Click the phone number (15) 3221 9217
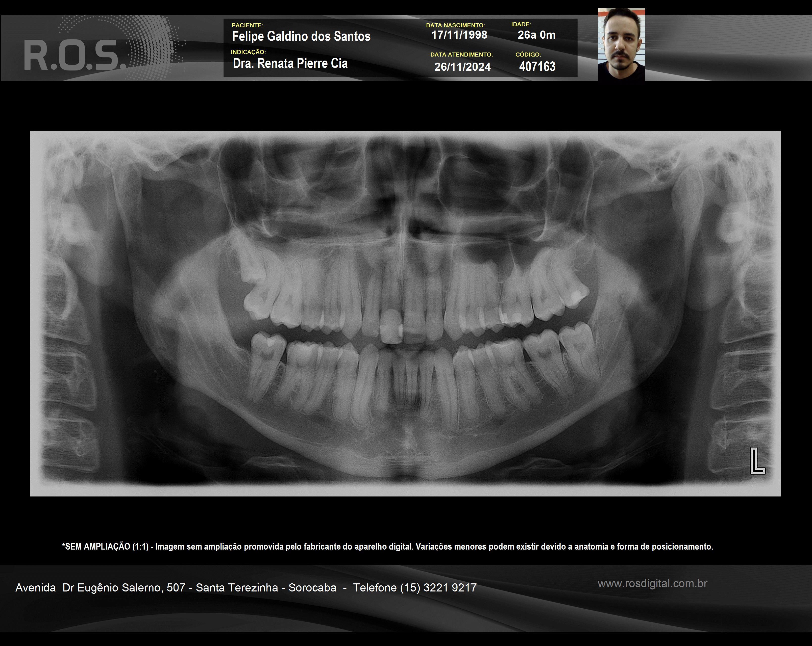812x646 pixels. point(438,588)
